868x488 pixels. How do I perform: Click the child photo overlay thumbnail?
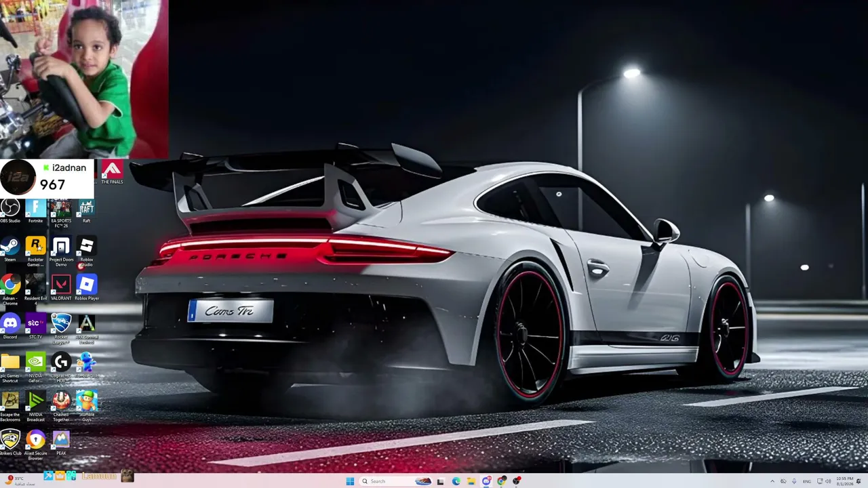click(x=84, y=79)
